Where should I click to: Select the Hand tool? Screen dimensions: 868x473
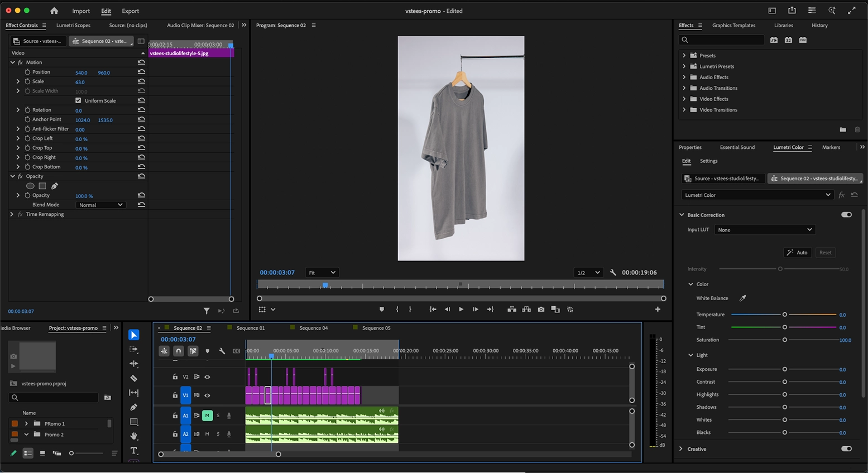click(x=134, y=436)
